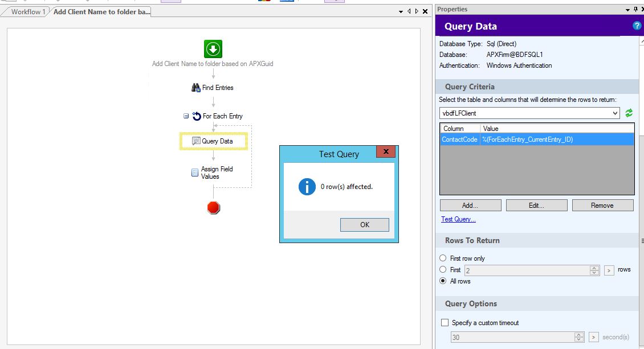The height and width of the screenshot is (349, 644).
Task: Click the Add... criteria button
Action: click(x=470, y=206)
